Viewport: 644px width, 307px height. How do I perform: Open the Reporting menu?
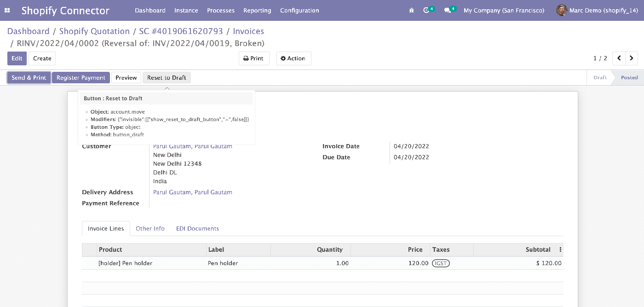pos(257,10)
